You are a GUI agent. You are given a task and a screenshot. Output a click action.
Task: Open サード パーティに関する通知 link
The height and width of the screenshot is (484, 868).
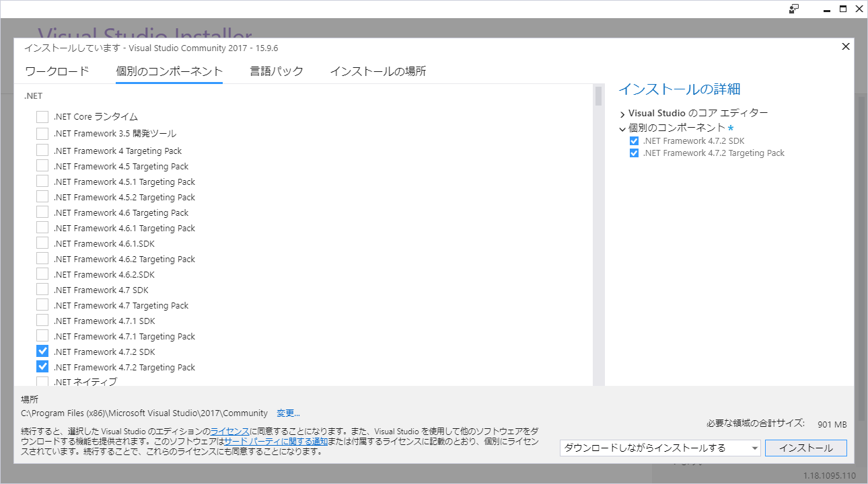pyautogui.click(x=276, y=442)
